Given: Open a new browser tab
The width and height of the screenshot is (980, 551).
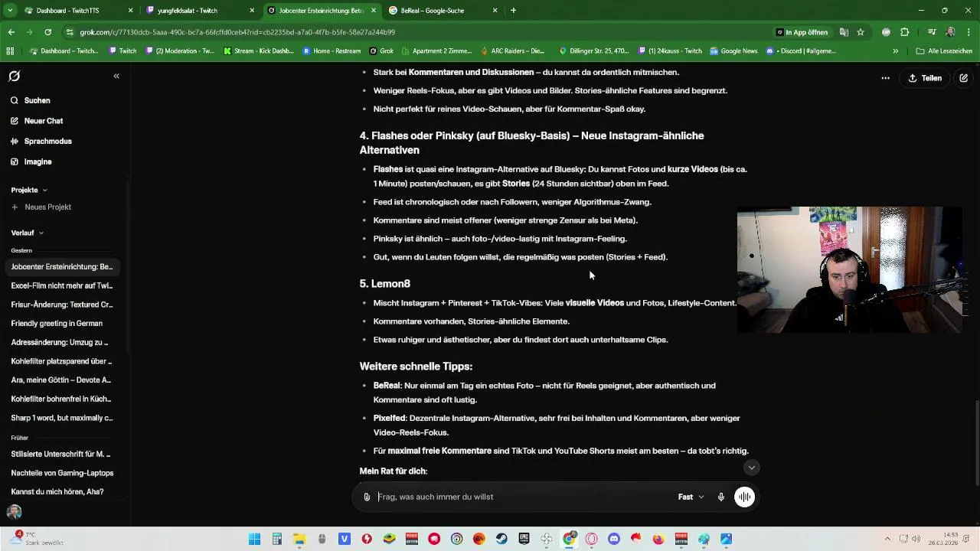Looking at the screenshot, I should 513,11.
